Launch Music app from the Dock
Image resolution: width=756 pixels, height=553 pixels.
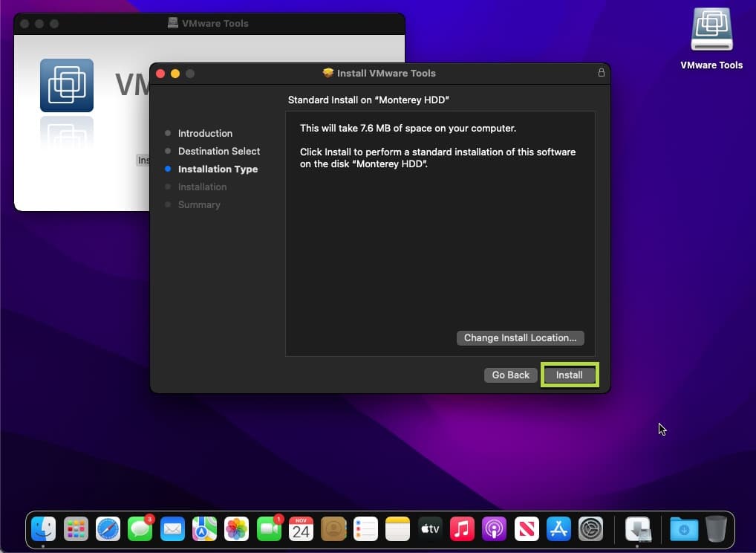[x=461, y=528]
